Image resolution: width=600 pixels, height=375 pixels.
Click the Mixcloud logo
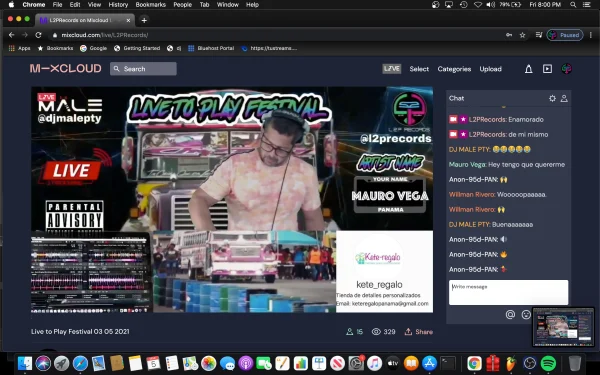tap(65, 69)
